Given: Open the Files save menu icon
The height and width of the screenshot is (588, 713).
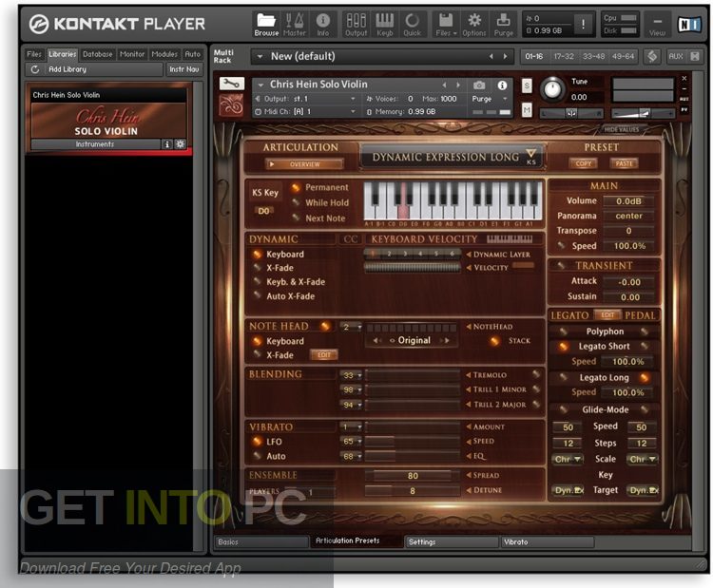Looking at the screenshot, I should click(446, 25).
